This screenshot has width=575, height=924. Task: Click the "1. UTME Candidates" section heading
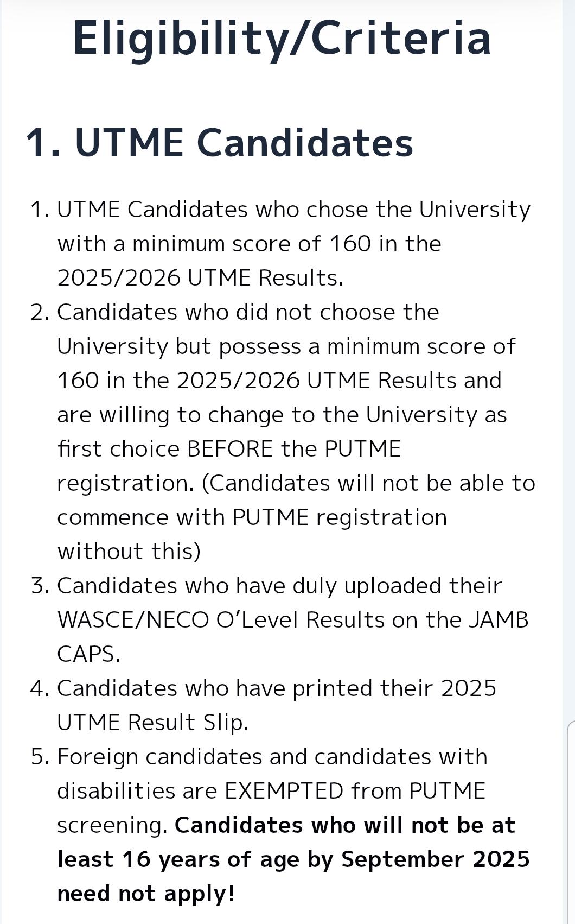[x=219, y=143]
